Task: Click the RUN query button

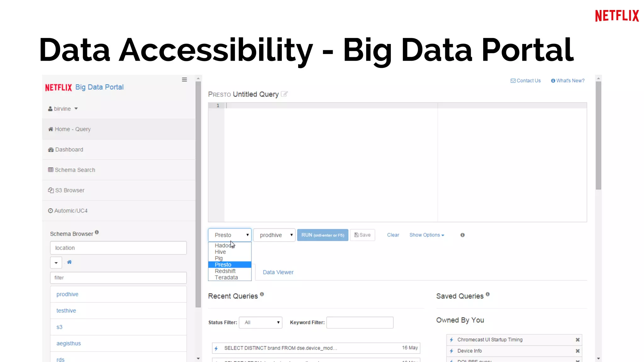Action: click(323, 235)
